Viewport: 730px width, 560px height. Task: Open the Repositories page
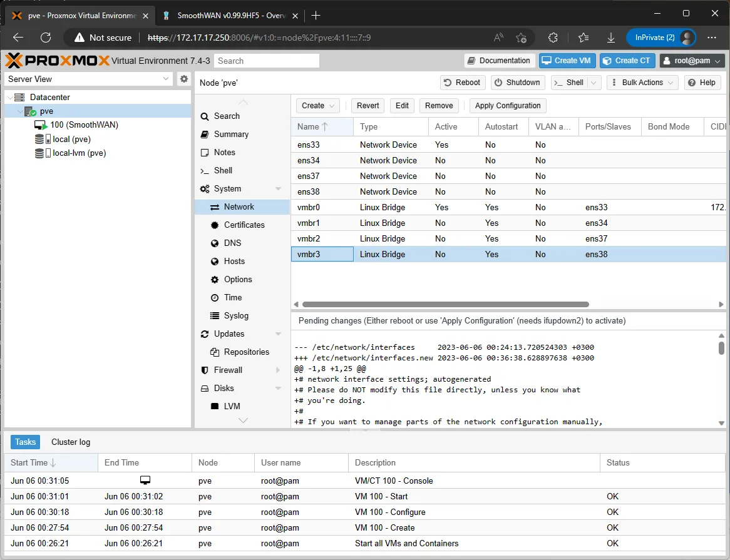coord(246,352)
